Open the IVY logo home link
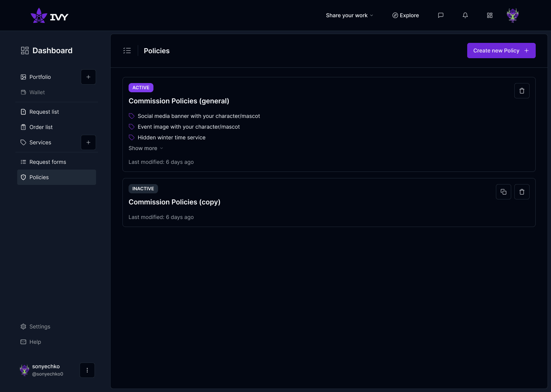Screen dimensions: 551x392 tap(49, 16)
